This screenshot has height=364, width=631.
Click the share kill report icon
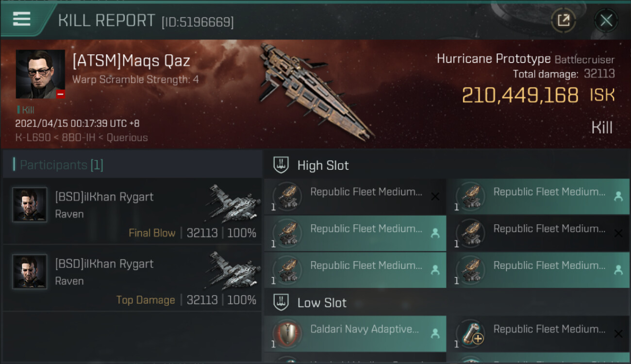pos(563,20)
